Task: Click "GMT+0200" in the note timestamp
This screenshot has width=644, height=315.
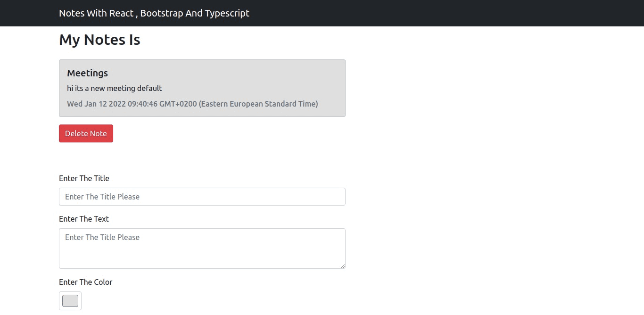Action: (178, 104)
